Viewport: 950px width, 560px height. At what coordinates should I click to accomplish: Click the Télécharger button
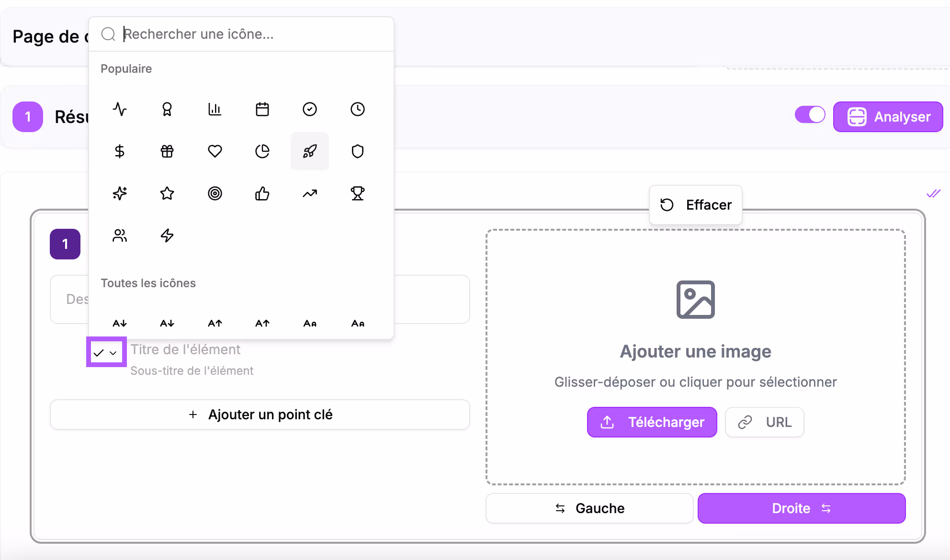tap(652, 422)
